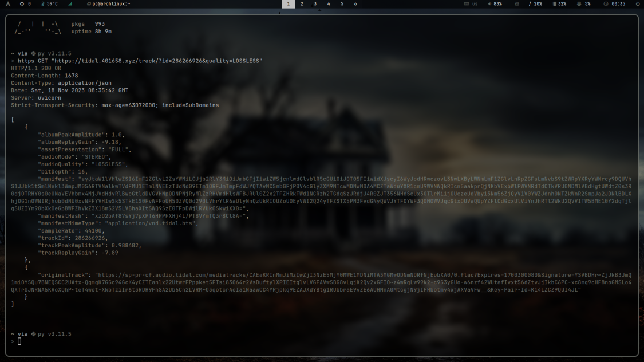Click the 'py v3.11.5' text in bottom prompt

[x=54, y=334]
